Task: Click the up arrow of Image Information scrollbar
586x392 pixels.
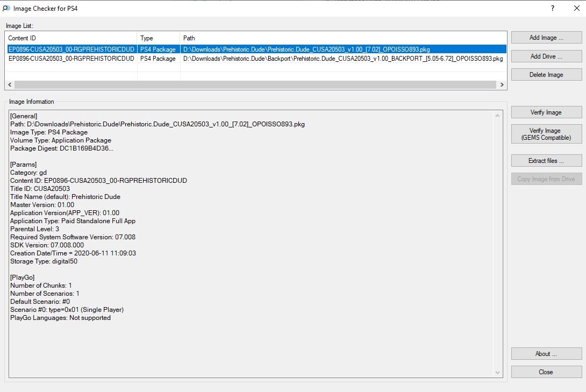Action: coord(497,116)
